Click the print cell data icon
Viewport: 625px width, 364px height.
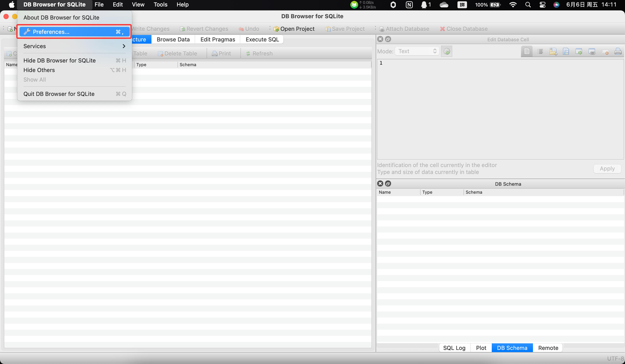[618, 51]
